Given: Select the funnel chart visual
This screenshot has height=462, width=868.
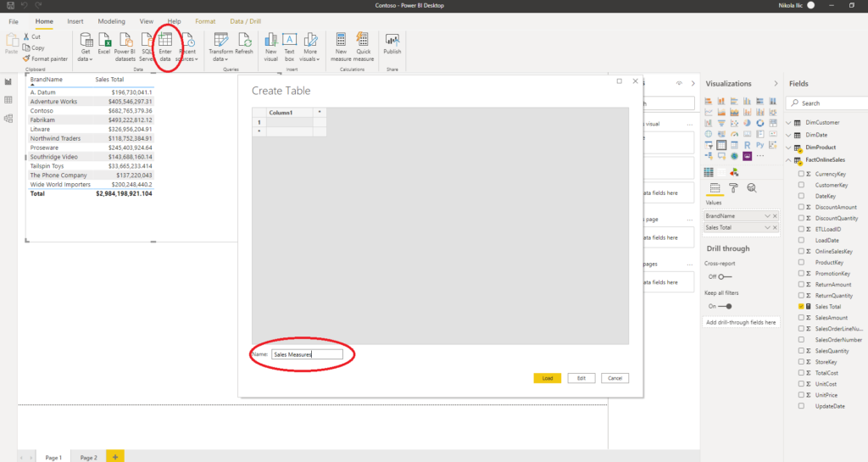Looking at the screenshot, I should point(721,123).
